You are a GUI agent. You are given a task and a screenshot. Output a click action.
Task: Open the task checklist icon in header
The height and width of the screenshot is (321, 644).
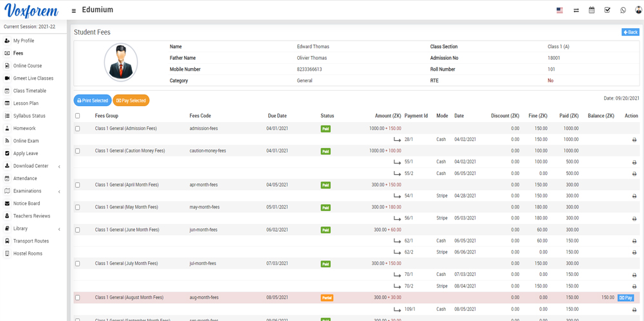pyautogui.click(x=607, y=10)
